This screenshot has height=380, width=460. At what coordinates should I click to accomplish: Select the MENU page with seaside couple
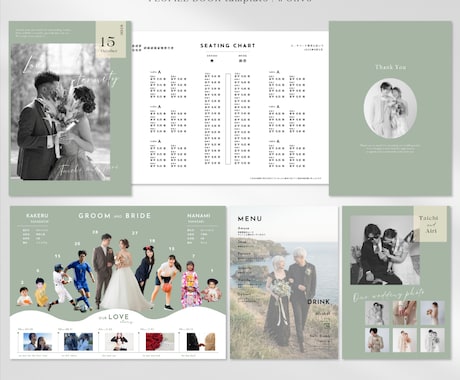tap(284, 282)
